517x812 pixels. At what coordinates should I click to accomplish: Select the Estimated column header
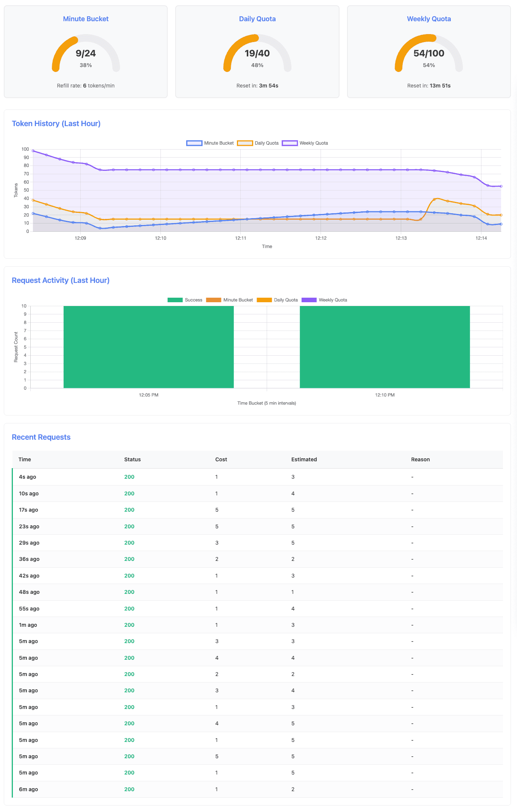(304, 459)
